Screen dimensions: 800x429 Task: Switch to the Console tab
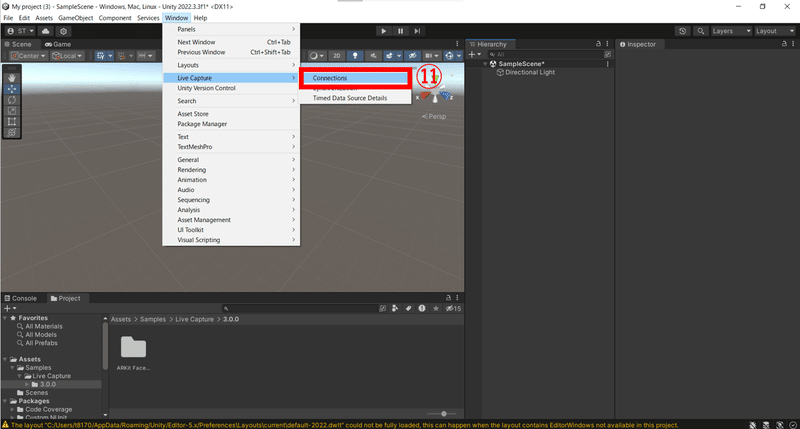[x=21, y=298]
